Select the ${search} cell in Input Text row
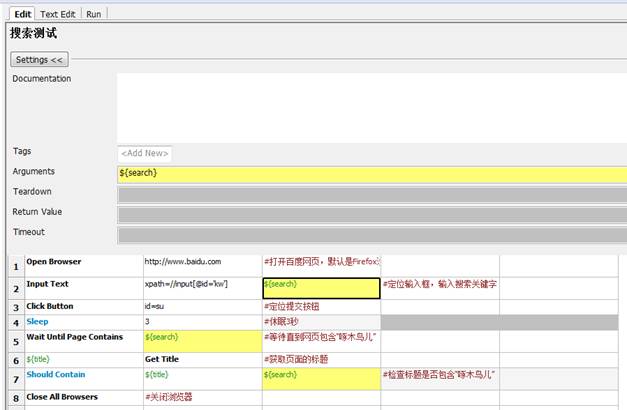Screen dimensions: 627x410 pos(321,288)
